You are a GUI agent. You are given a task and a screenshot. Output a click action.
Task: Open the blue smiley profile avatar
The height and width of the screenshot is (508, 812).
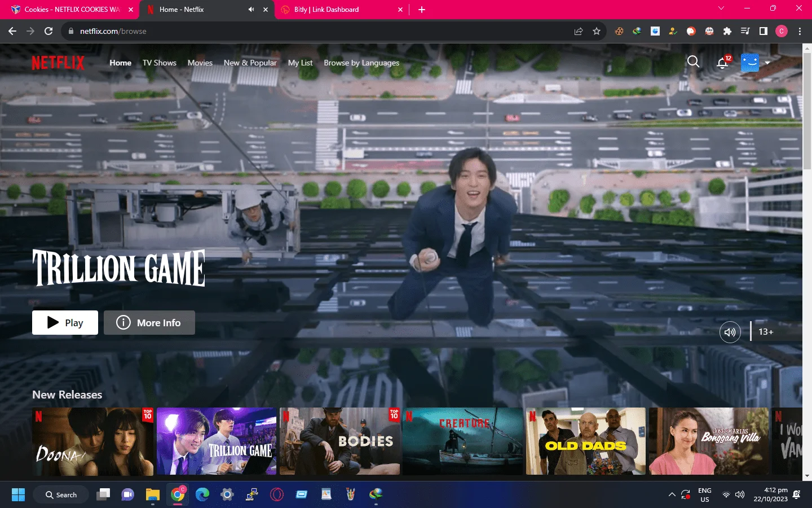coord(750,63)
